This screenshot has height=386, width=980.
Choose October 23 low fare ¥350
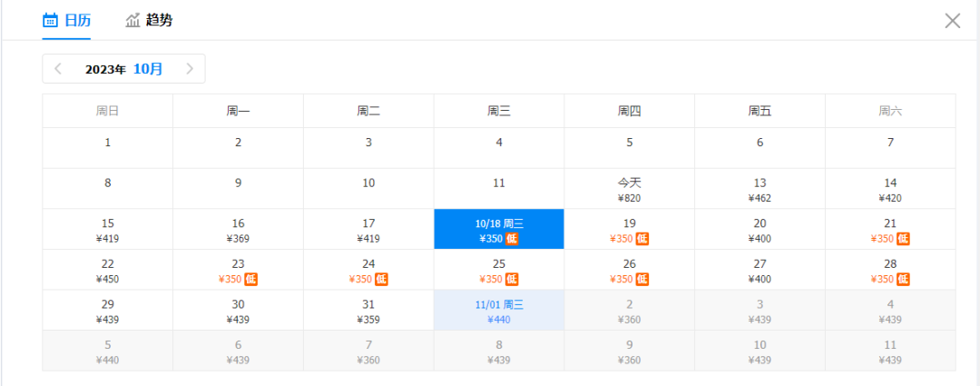(x=238, y=270)
